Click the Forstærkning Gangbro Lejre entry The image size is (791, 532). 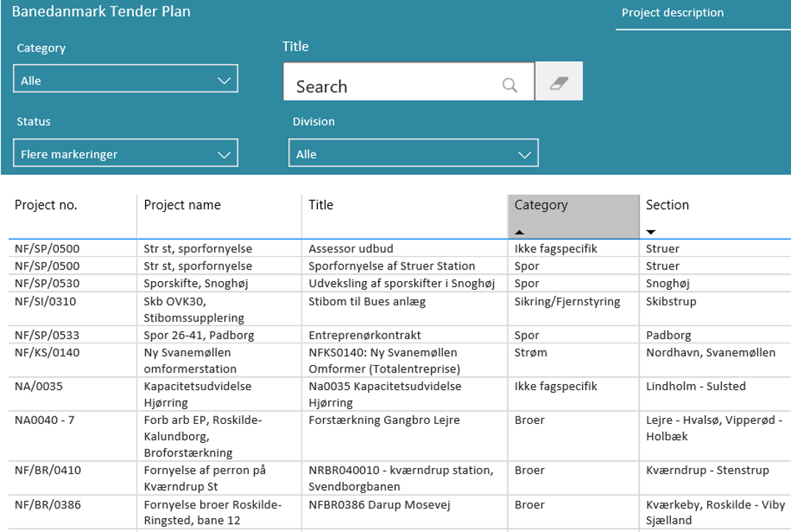(x=383, y=420)
